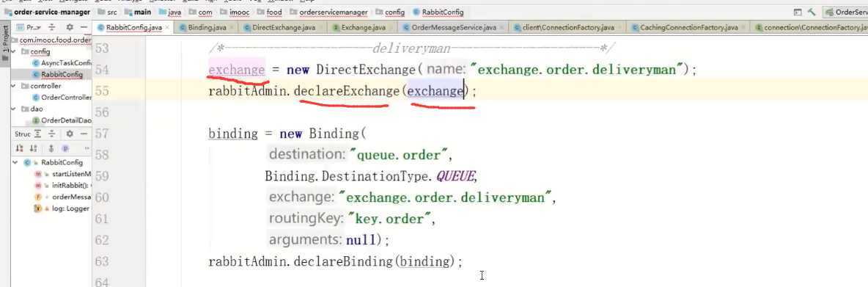Click order-service-manager in breadcrumb bar

(47, 12)
